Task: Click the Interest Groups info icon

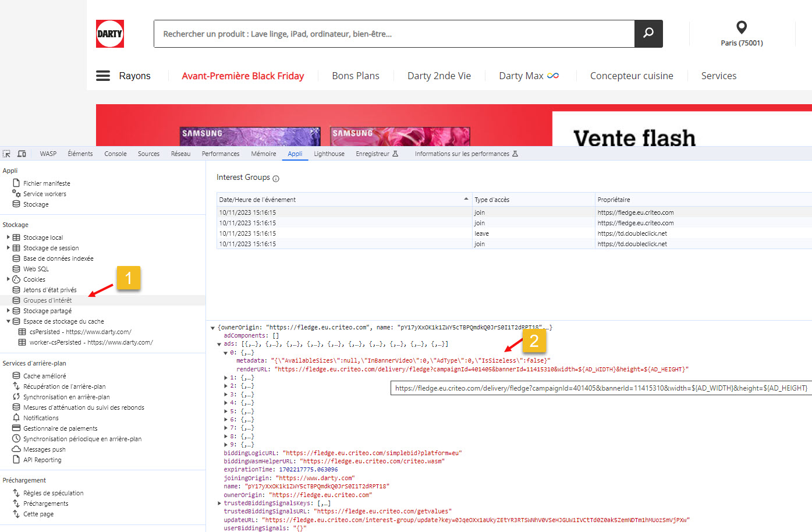Action: click(276, 179)
